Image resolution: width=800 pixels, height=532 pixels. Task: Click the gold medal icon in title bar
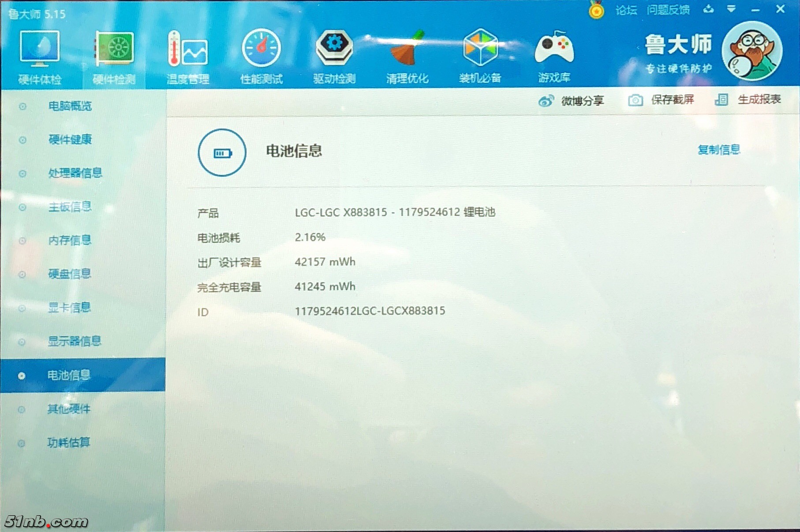coord(596,10)
